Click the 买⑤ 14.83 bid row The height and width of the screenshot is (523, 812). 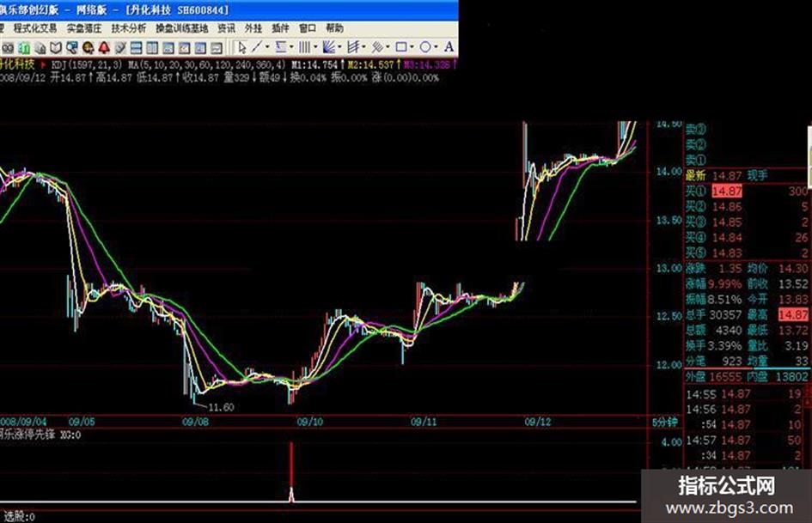pyautogui.click(x=747, y=252)
